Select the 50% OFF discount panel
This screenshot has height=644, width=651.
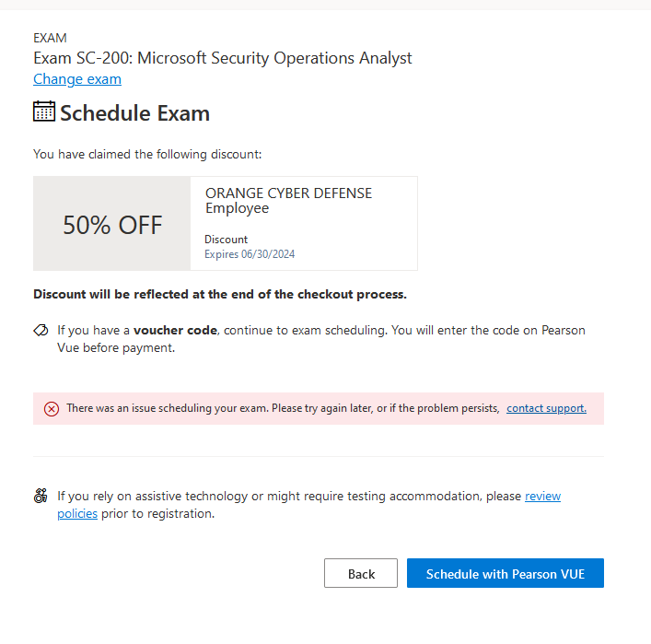point(112,224)
